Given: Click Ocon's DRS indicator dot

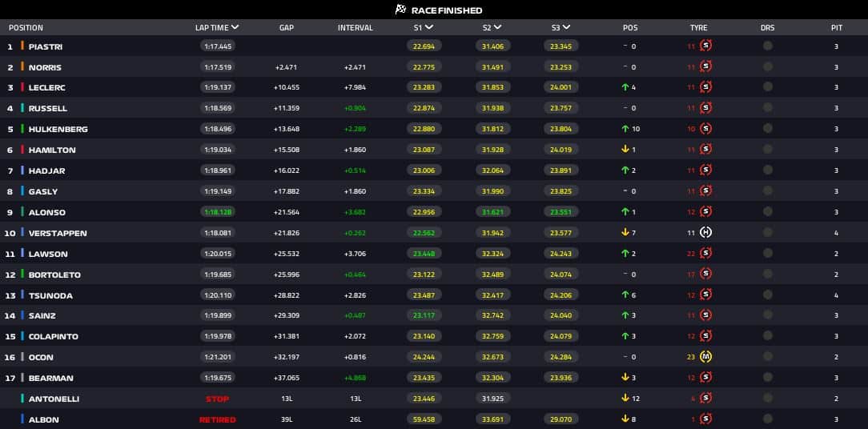Looking at the screenshot, I should click(768, 357).
